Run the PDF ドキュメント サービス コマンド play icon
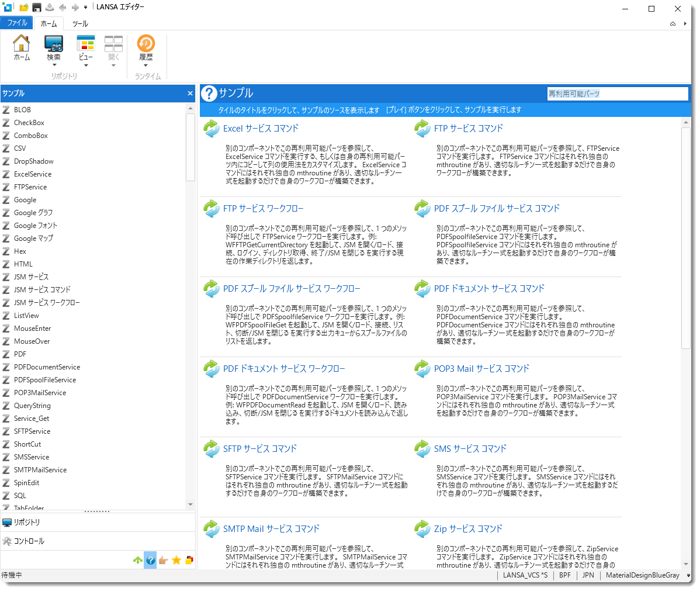 (x=422, y=289)
